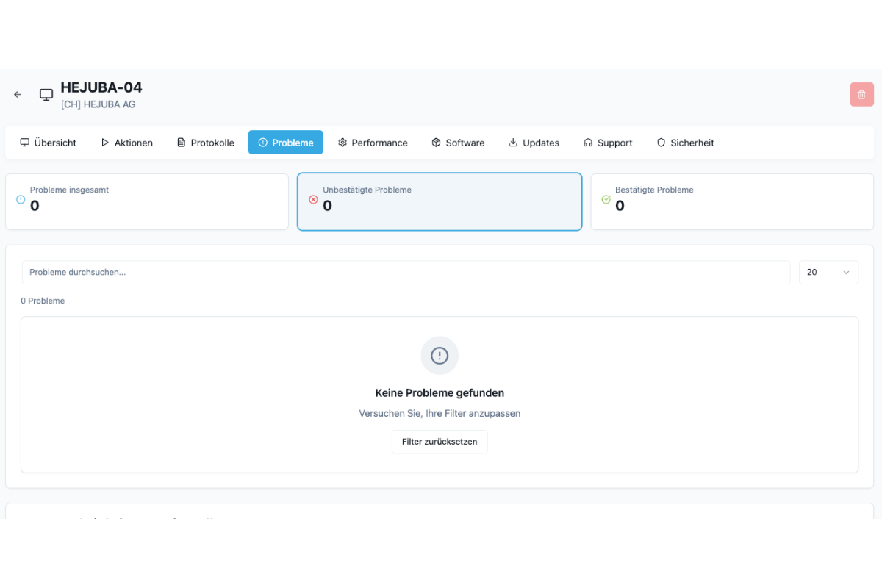The image size is (882, 588).
Task: Open the Support tab
Action: 608,143
